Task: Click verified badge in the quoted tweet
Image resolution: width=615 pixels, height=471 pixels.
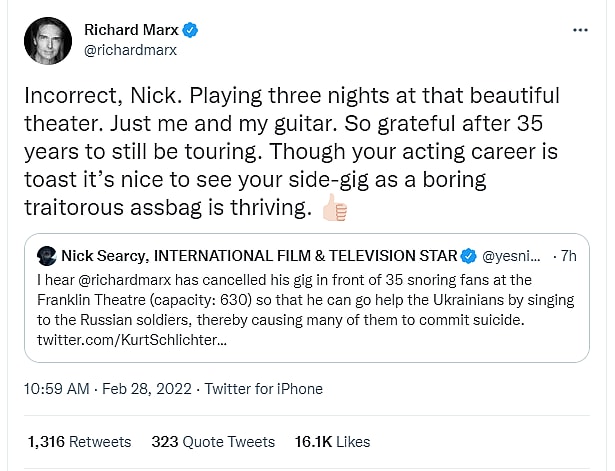Action: point(469,255)
